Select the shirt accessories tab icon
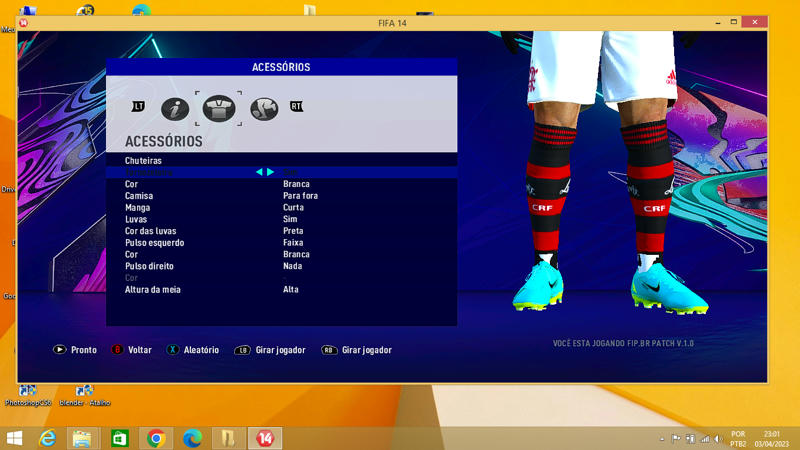 click(x=219, y=108)
